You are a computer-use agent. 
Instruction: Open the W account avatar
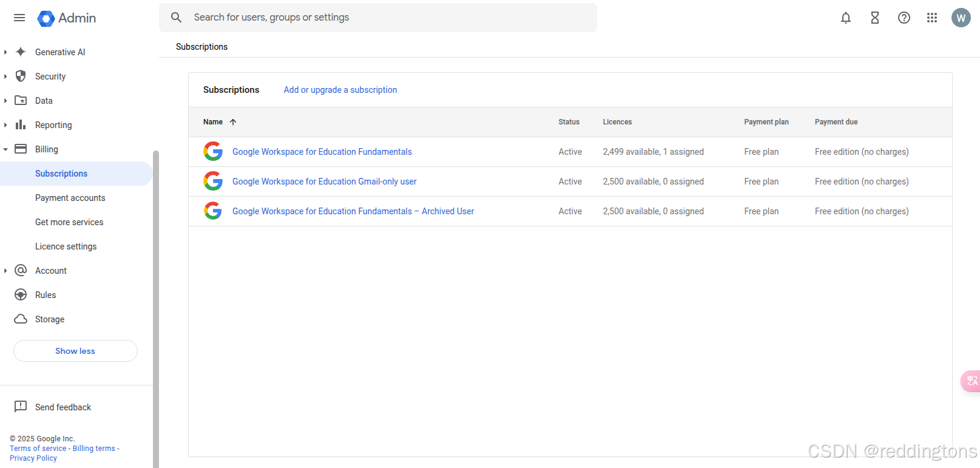pyautogui.click(x=961, y=18)
